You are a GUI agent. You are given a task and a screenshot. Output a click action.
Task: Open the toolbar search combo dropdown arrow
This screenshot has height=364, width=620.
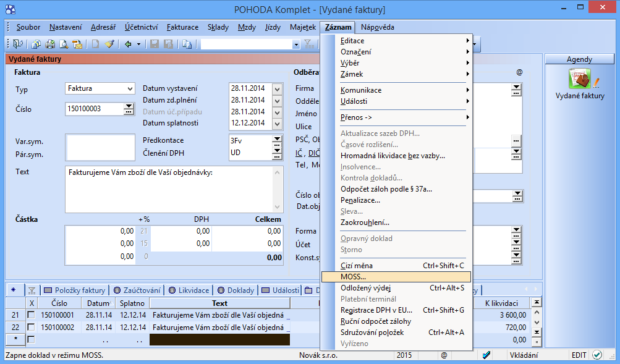pos(296,44)
